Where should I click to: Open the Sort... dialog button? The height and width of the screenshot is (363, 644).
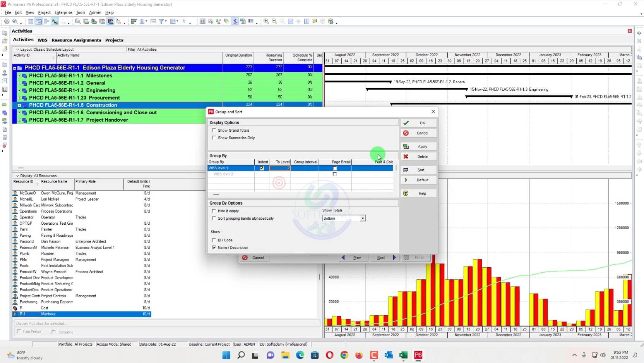[x=419, y=170]
